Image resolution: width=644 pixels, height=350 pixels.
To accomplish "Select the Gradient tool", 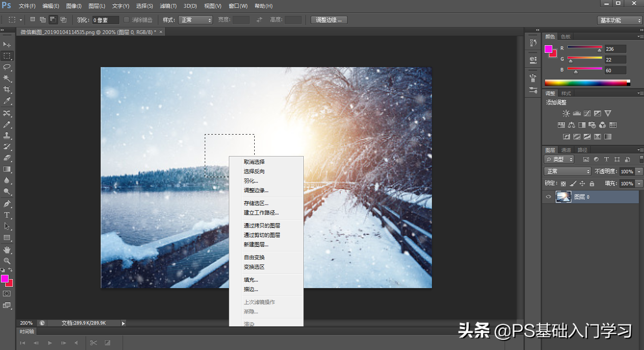I will pos(7,169).
